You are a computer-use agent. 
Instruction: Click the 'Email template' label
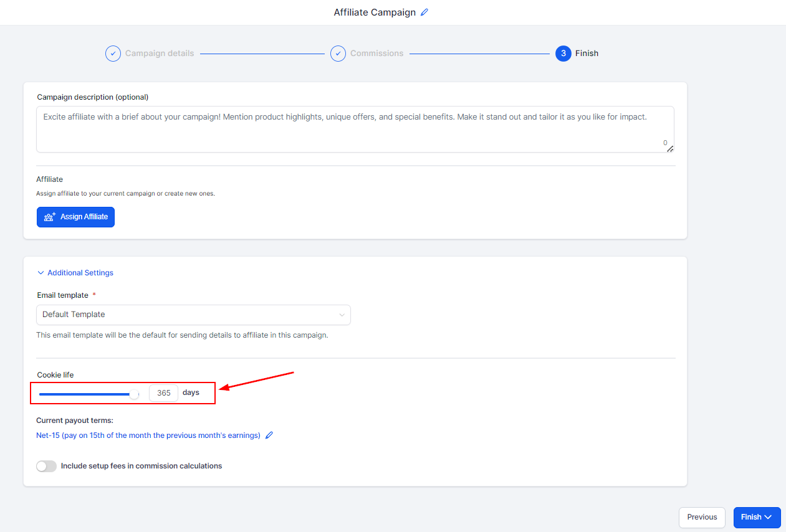coord(63,295)
